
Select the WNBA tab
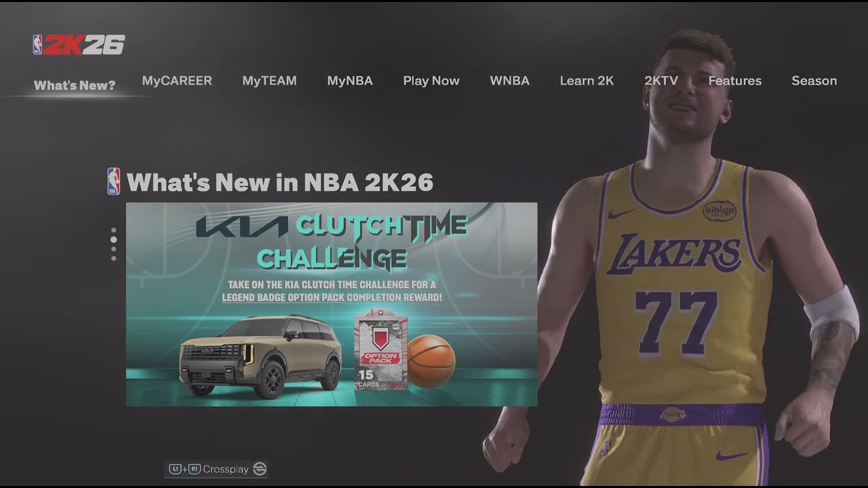[x=509, y=81]
